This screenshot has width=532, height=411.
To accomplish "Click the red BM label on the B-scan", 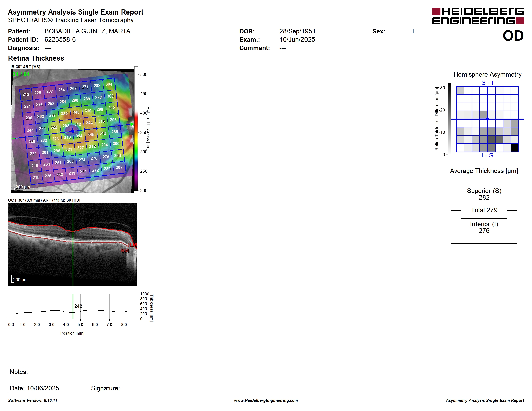I will (x=125, y=251).
